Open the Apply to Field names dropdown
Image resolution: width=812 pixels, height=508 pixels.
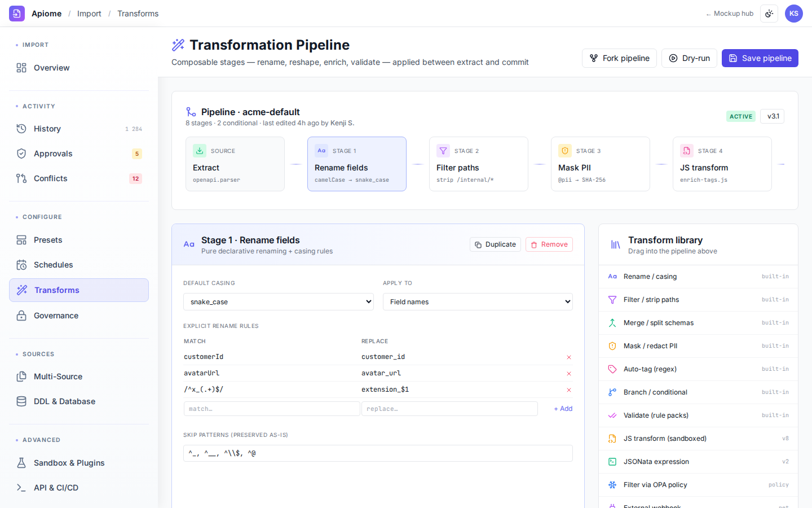click(478, 301)
